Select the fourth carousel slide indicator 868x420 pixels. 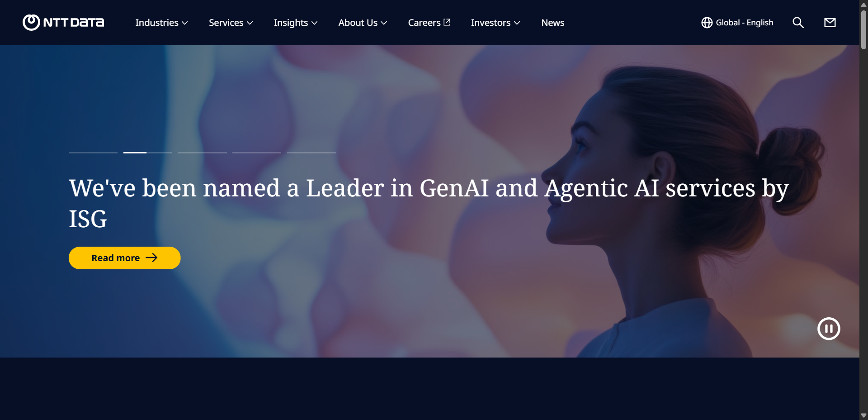(x=257, y=153)
